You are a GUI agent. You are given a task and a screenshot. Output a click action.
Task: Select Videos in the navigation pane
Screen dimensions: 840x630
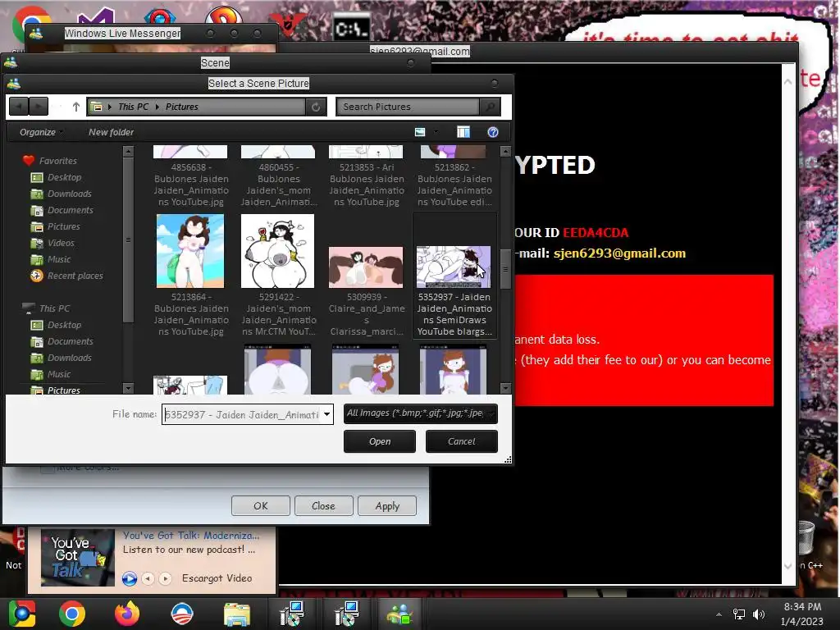point(61,243)
